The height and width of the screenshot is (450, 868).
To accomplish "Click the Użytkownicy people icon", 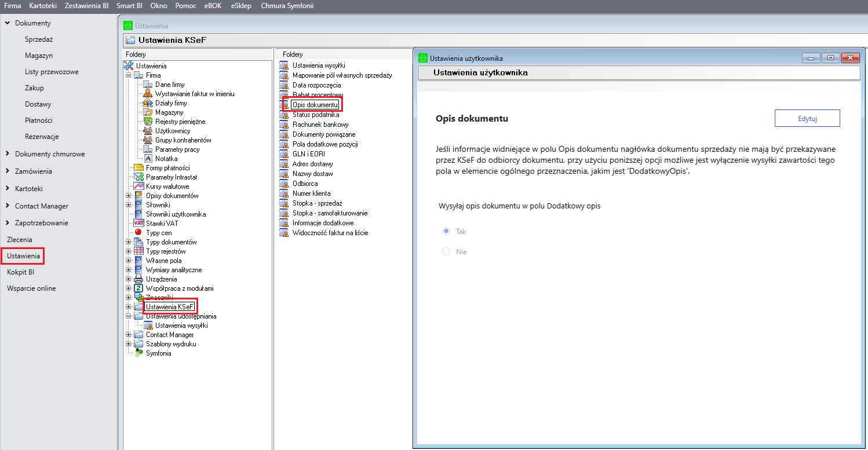I will (148, 131).
